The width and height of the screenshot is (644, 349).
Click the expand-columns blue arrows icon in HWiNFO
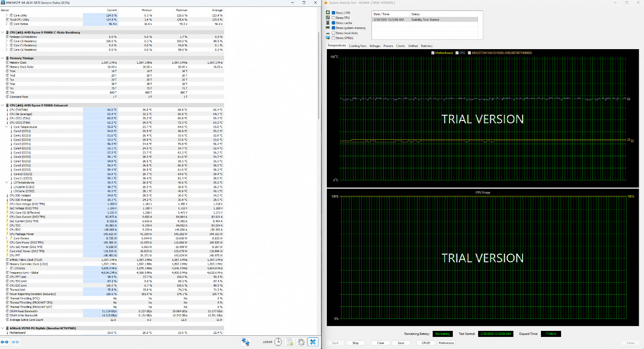[x=4, y=342]
